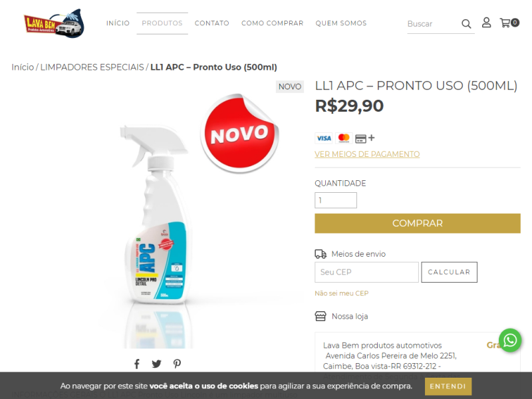
Task: Open the Contato menu item
Action: coord(211,23)
